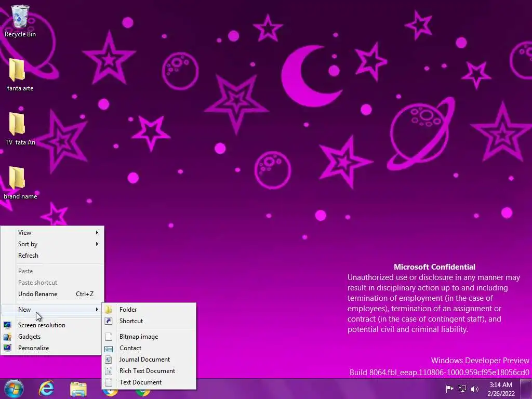Click the Ctrl+Z shortcut text

[85, 294]
